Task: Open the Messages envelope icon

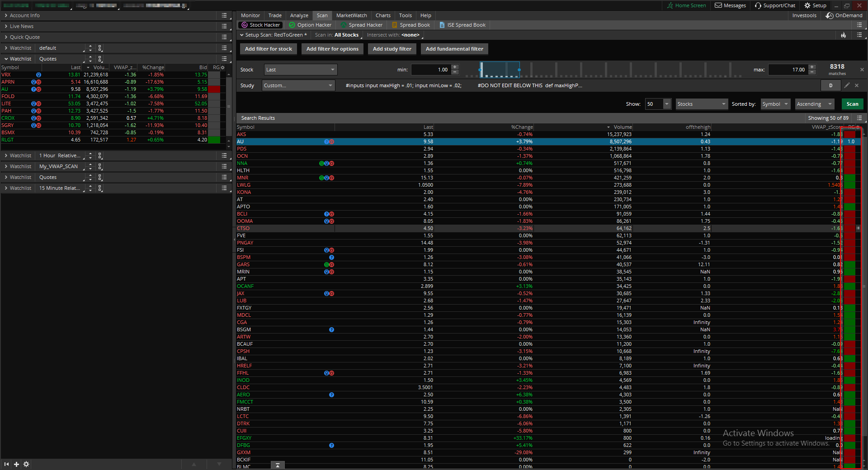Action: pos(718,5)
